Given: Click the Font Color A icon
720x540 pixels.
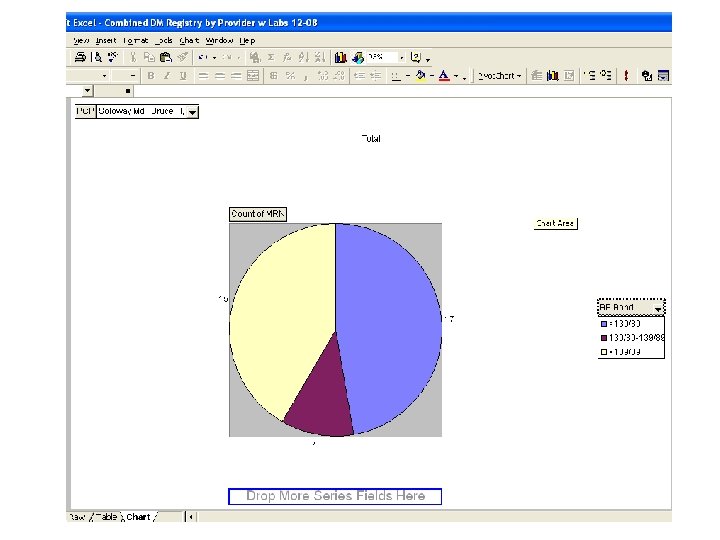Looking at the screenshot, I should (444, 76).
